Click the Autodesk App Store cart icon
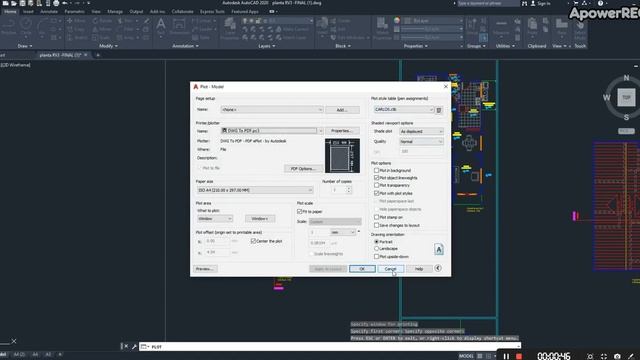The height and width of the screenshot is (360, 640). 576,3
